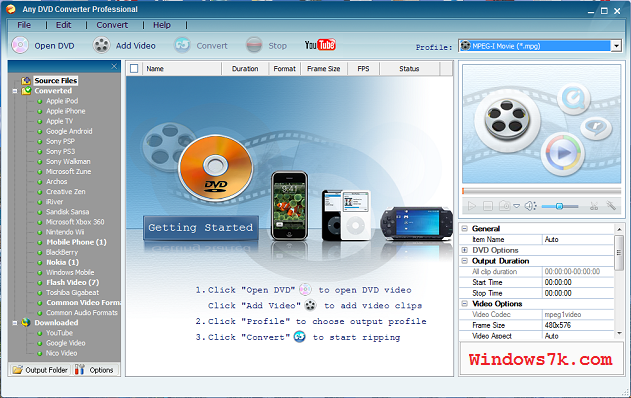
Task: Click the play button in preview controls
Action: 472,206
